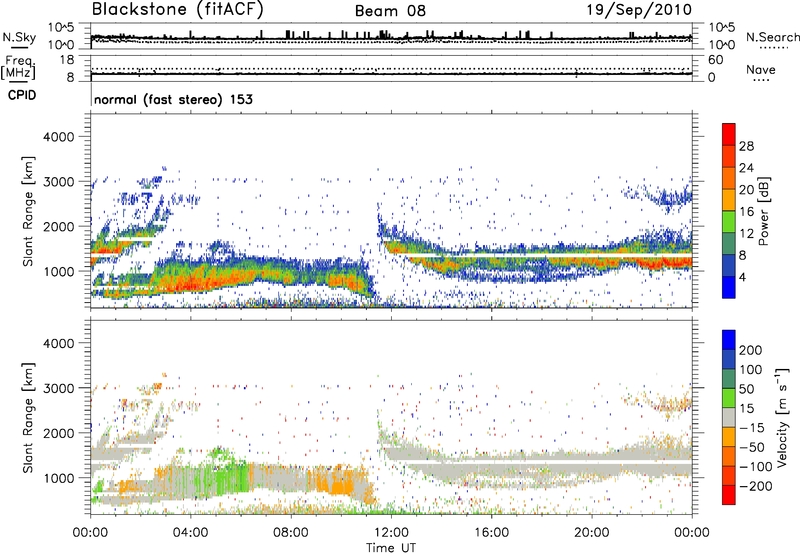Click the "-200" label on Velocity color bar
Screen dimensions: 800x554
point(755,486)
